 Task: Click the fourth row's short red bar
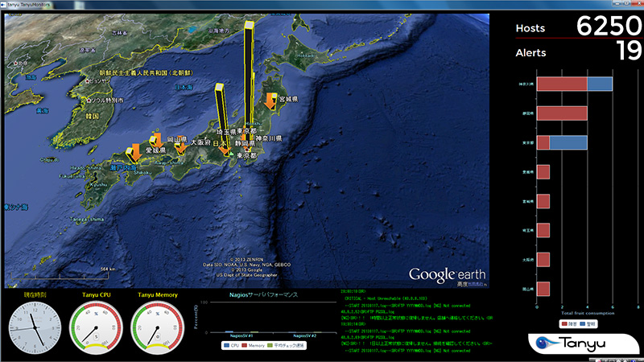[543, 172]
